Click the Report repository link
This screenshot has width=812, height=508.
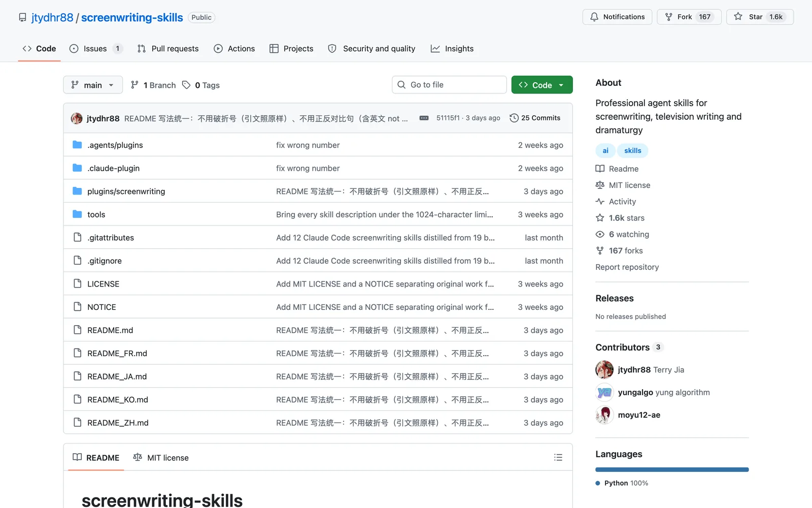627,267
